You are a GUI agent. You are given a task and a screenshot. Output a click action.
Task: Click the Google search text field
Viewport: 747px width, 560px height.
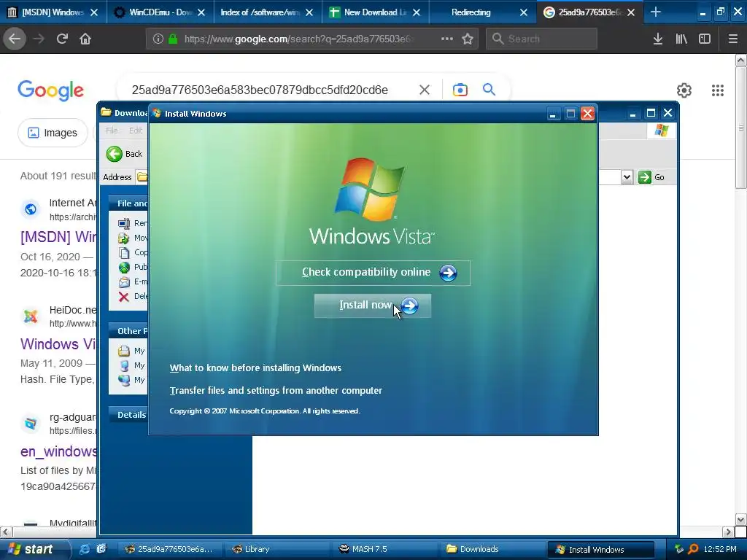260,90
